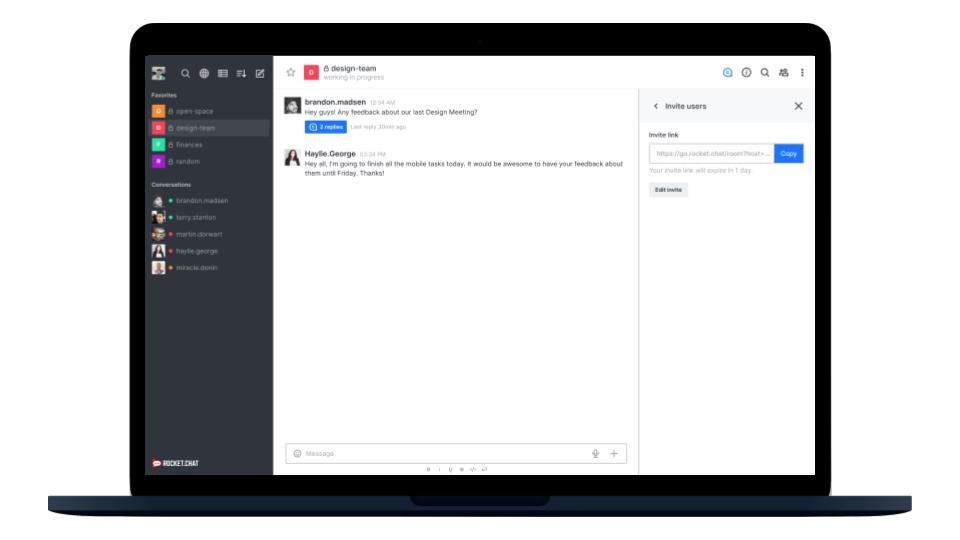Open conversation with martin.dorwart

click(209, 234)
